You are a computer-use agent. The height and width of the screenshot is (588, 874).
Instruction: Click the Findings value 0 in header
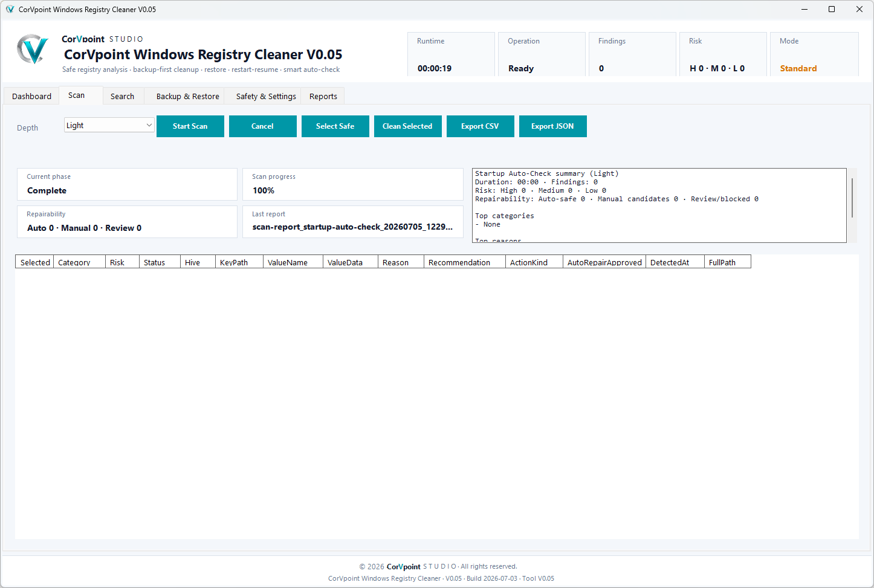point(601,68)
